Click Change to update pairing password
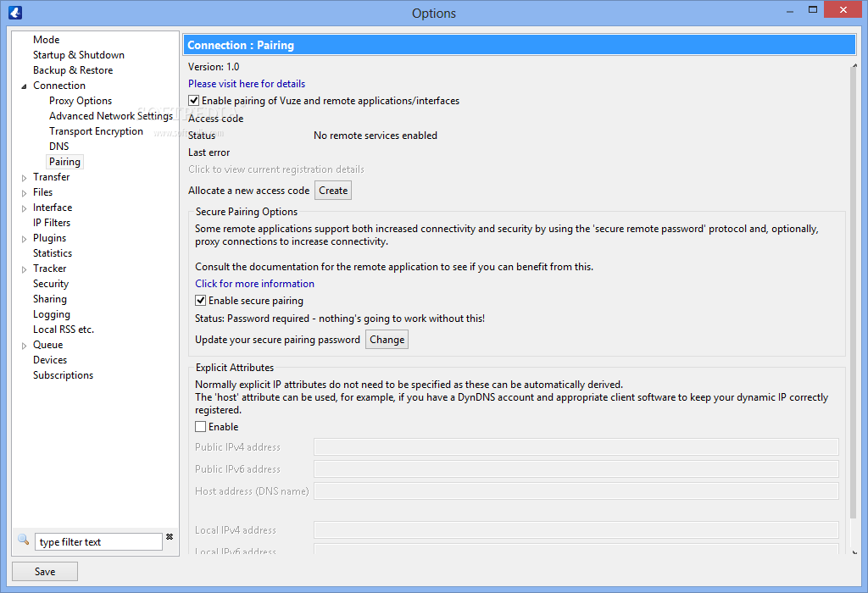 coord(387,340)
